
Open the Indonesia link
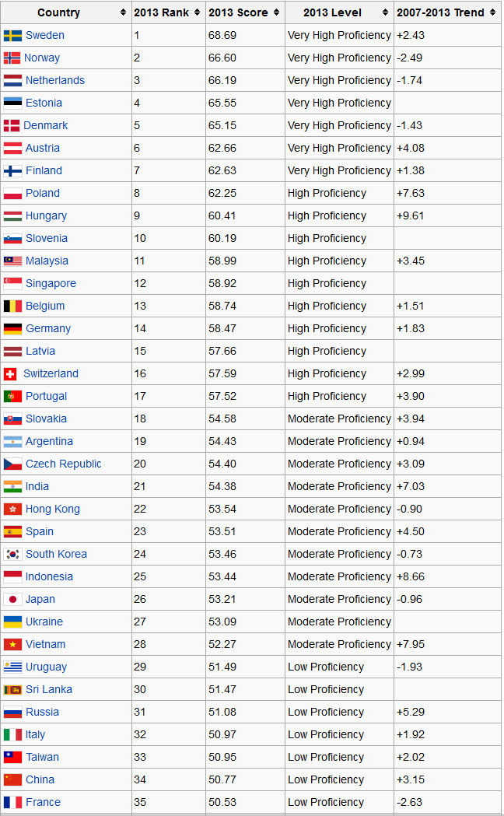[x=49, y=576]
